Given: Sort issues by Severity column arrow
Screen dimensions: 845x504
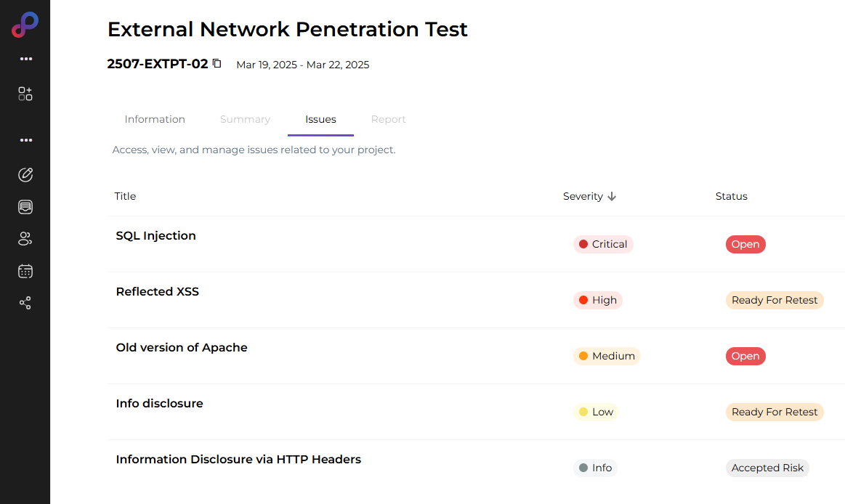Looking at the screenshot, I should [612, 196].
